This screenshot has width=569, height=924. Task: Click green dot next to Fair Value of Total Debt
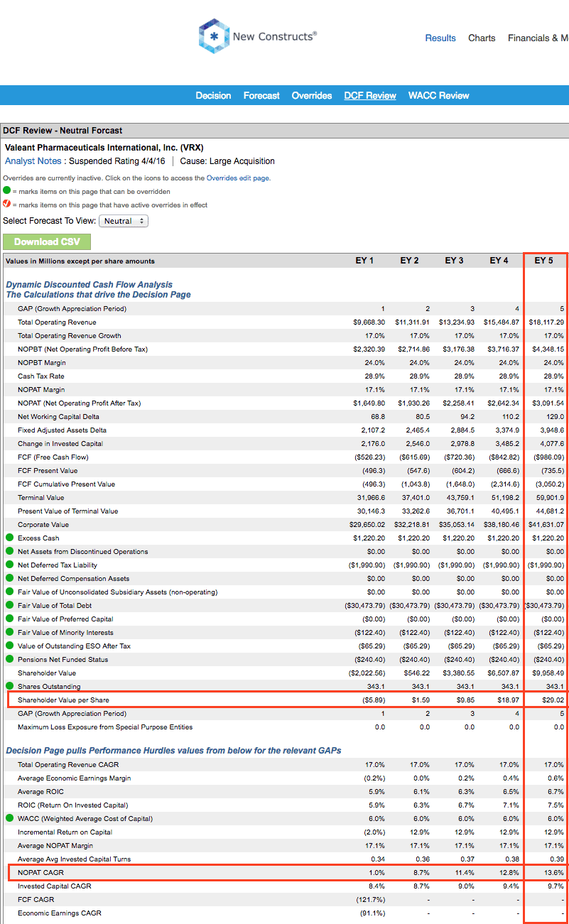(9, 605)
